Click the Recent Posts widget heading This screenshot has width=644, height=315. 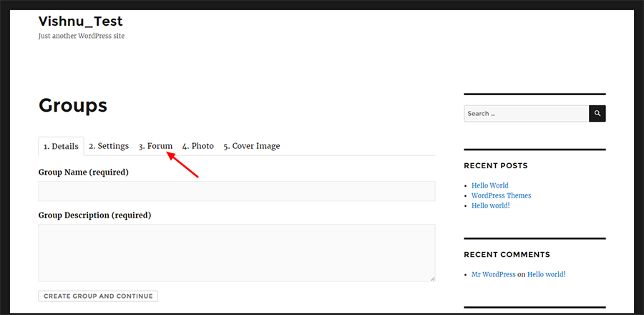pyautogui.click(x=496, y=166)
